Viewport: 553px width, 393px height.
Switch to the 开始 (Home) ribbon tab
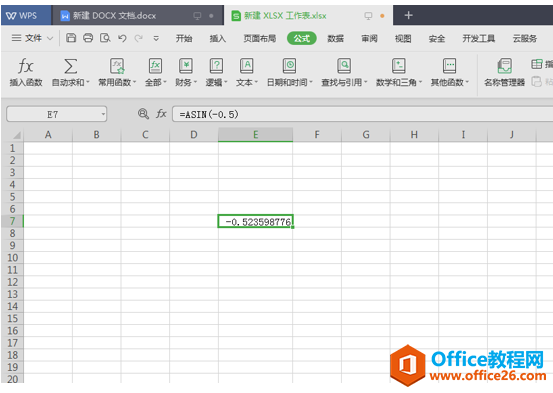[184, 38]
